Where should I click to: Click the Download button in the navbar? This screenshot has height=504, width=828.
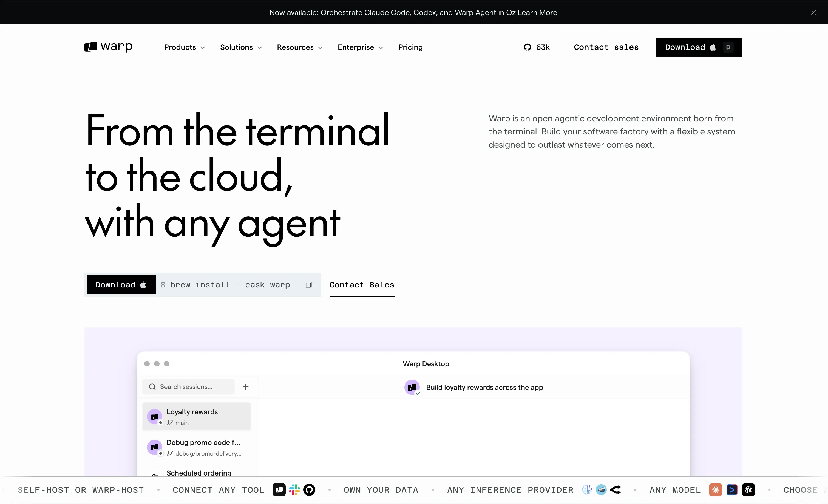point(699,47)
